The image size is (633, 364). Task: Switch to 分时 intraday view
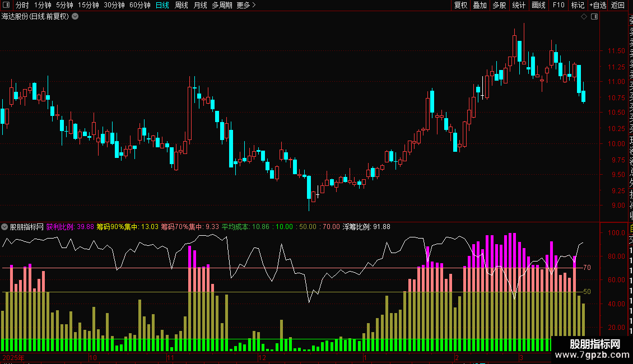pyautogui.click(x=22, y=5)
